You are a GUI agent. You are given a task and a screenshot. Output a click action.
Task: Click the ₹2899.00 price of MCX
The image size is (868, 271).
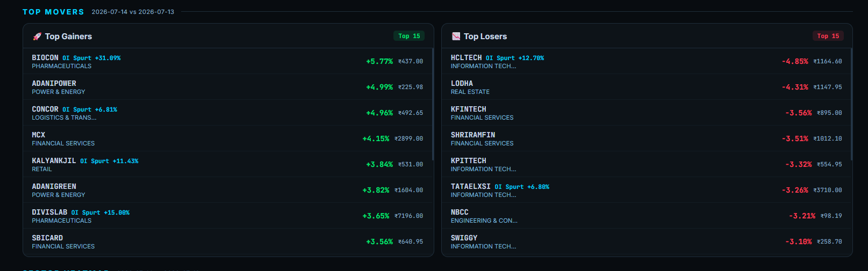tap(409, 139)
